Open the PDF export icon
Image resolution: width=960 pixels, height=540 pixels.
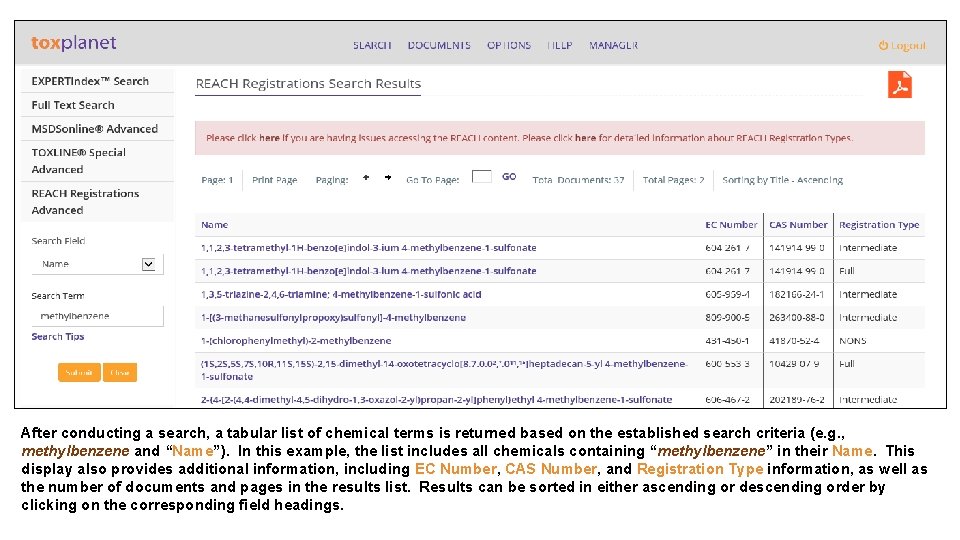pos(899,84)
